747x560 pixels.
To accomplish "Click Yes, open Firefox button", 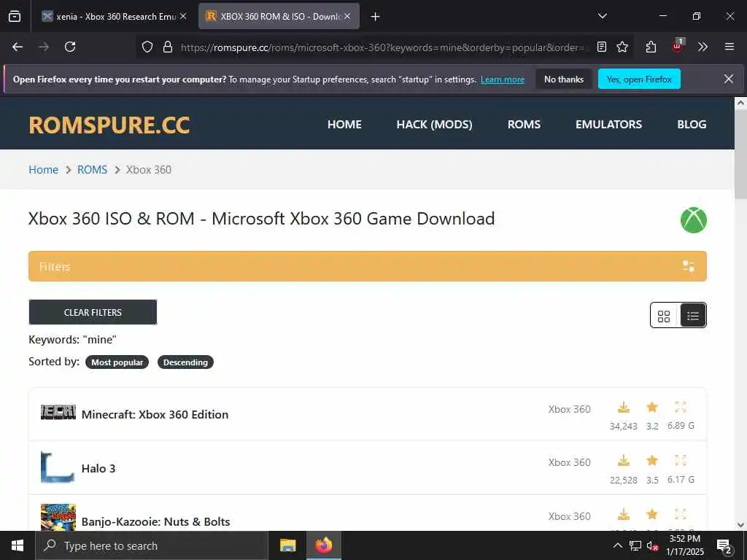I will click(639, 79).
